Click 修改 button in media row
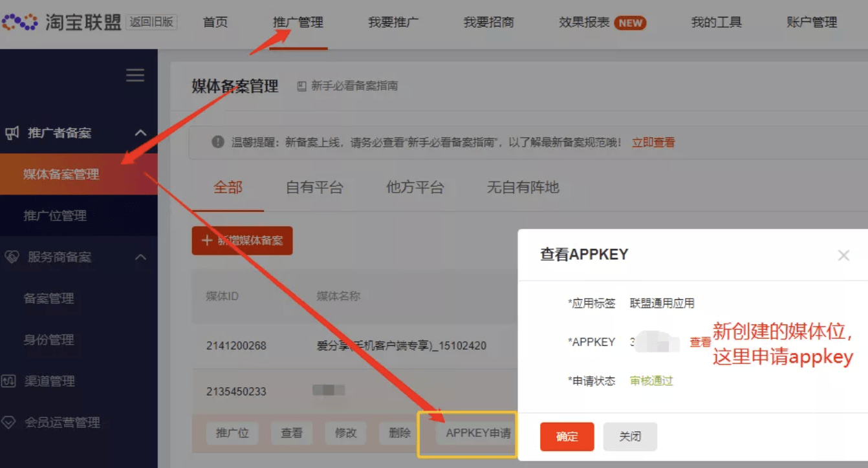The image size is (868, 468). (346, 433)
